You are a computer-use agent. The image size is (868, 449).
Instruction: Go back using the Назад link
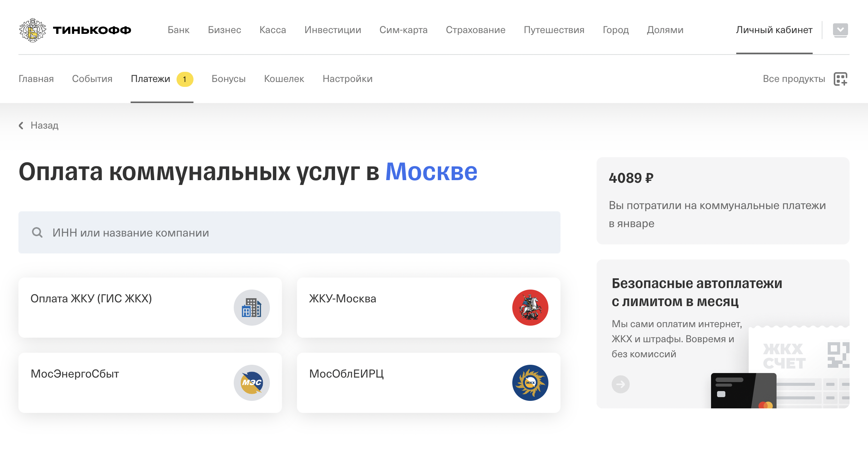tap(44, 126)
